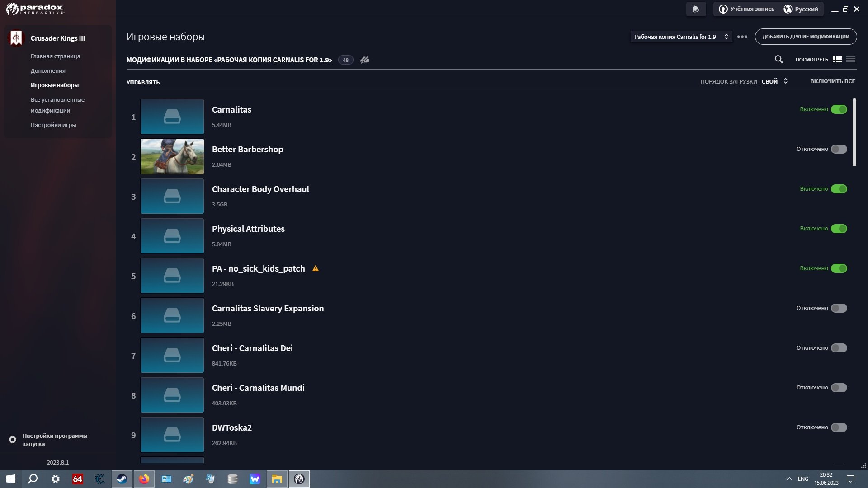Open the Windows Start menu
The width and height of the screenshot is (868, 488).
[x=11, y=479]
